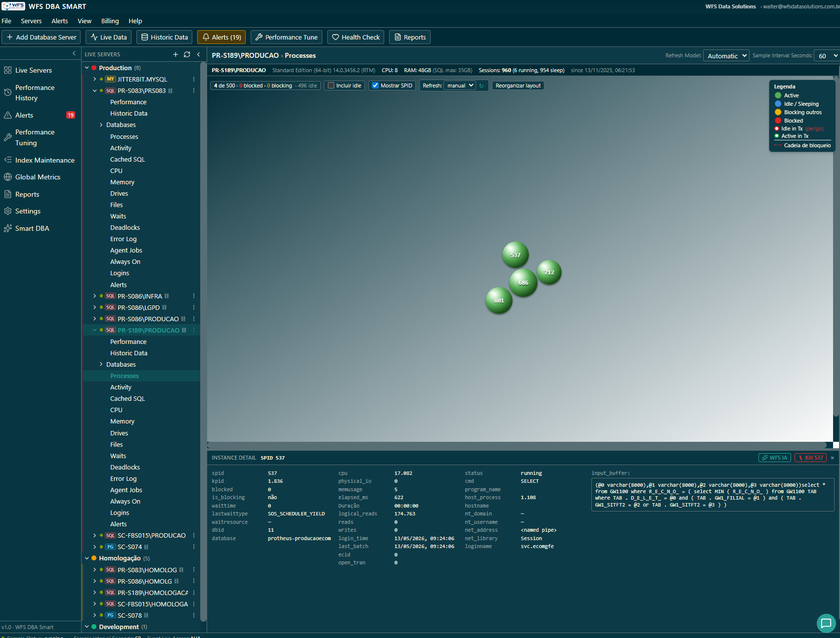Screen dimensions: 840x638
Task: Run Health Check from the toolbar
Action: coord(355,37)
